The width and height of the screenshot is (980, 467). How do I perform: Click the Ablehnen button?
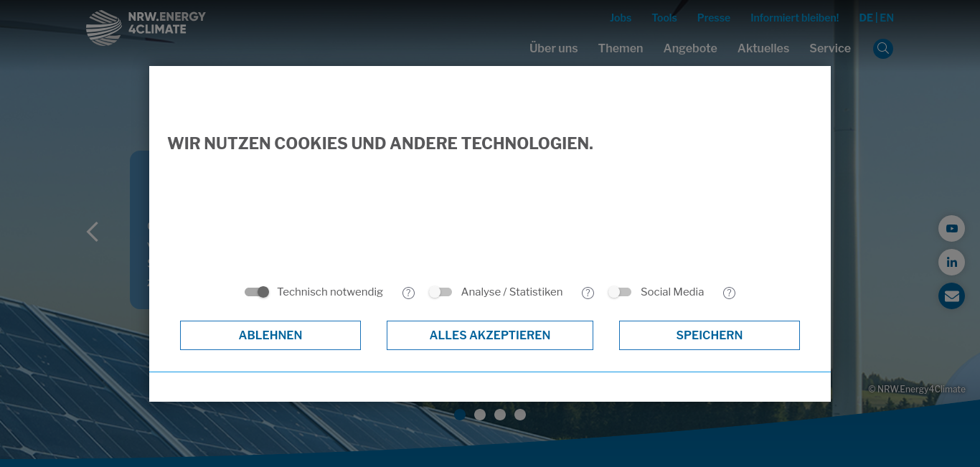(270, 335)
